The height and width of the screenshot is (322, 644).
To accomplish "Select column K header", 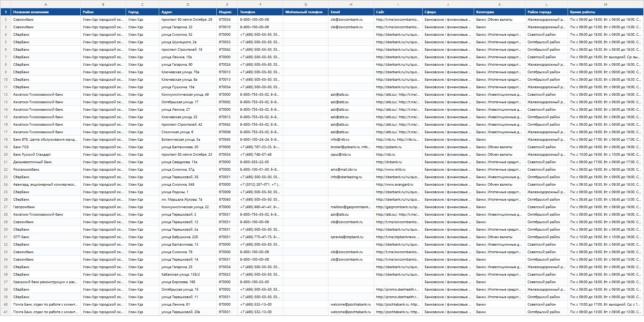I will coord(499,4).
